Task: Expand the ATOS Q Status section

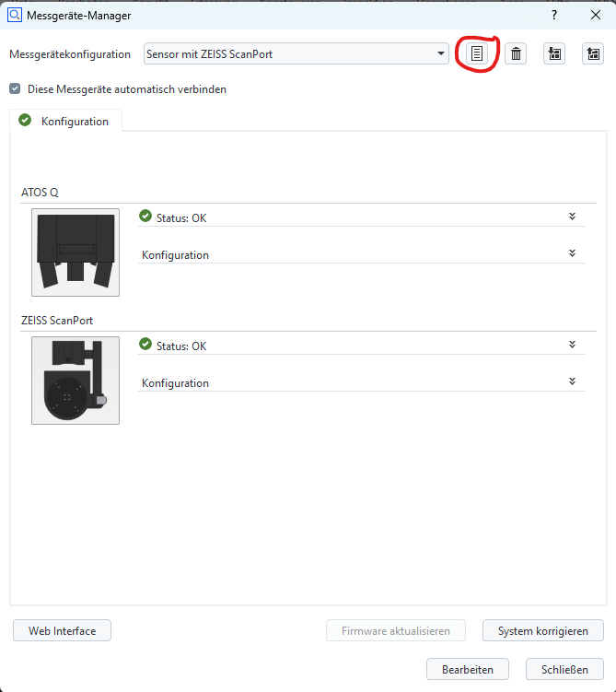Action: click(572, 217)
